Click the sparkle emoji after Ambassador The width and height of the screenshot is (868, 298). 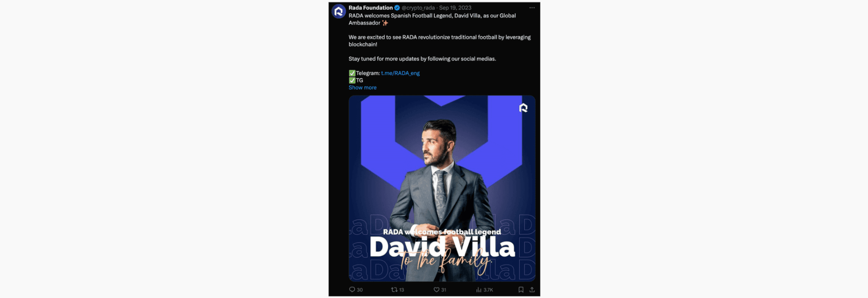385,23
